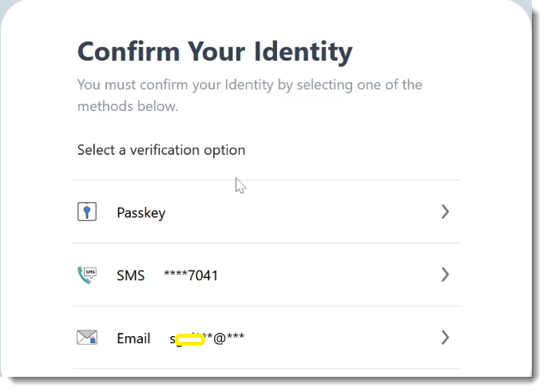Select the Passkey verification label

141,212
